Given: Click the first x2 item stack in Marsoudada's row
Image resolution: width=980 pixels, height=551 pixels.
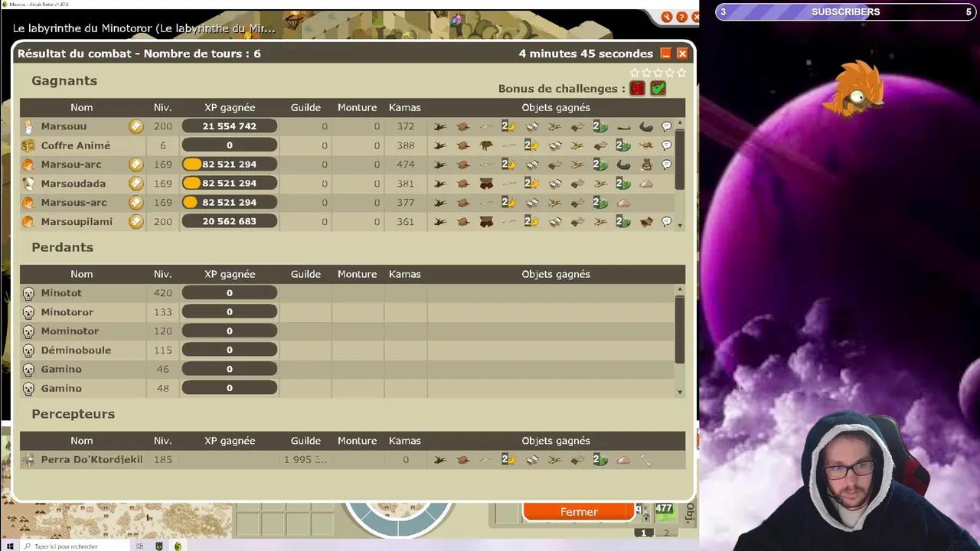Looking at the screenshot, I should point(531,184).
